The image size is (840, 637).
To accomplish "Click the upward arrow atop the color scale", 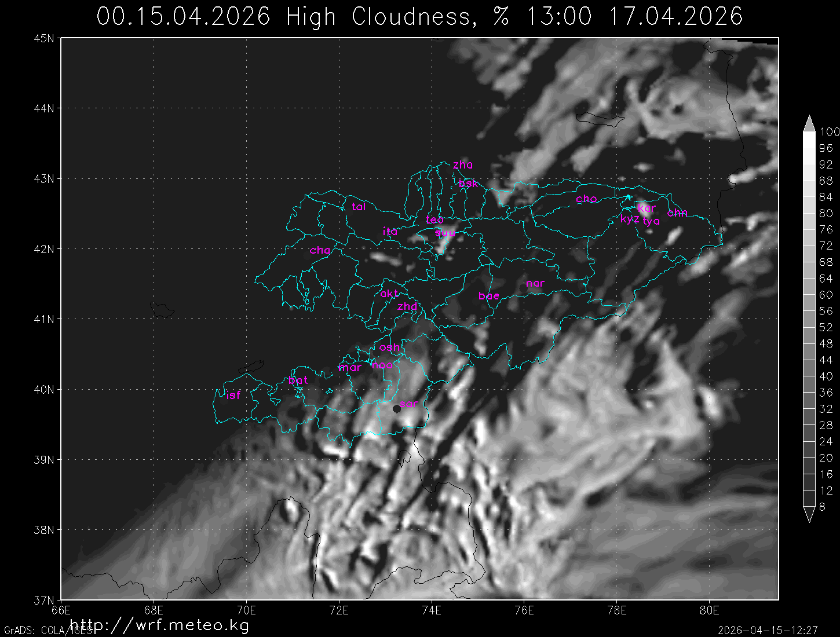I will coord(809,123).
